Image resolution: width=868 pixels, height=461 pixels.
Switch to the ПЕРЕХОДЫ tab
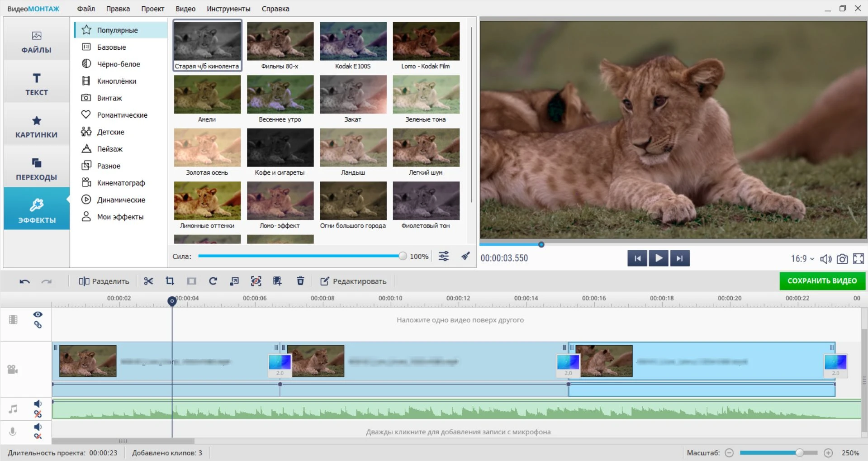coord(37,169)
